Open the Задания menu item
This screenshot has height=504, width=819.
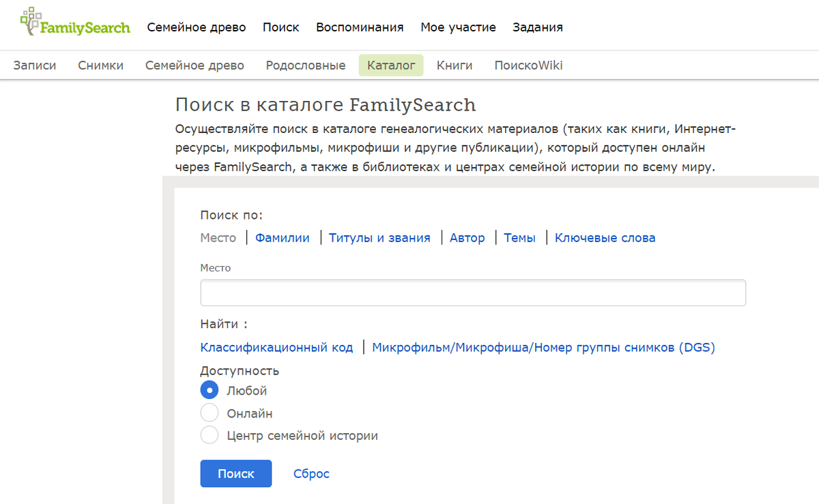point(537,27)
